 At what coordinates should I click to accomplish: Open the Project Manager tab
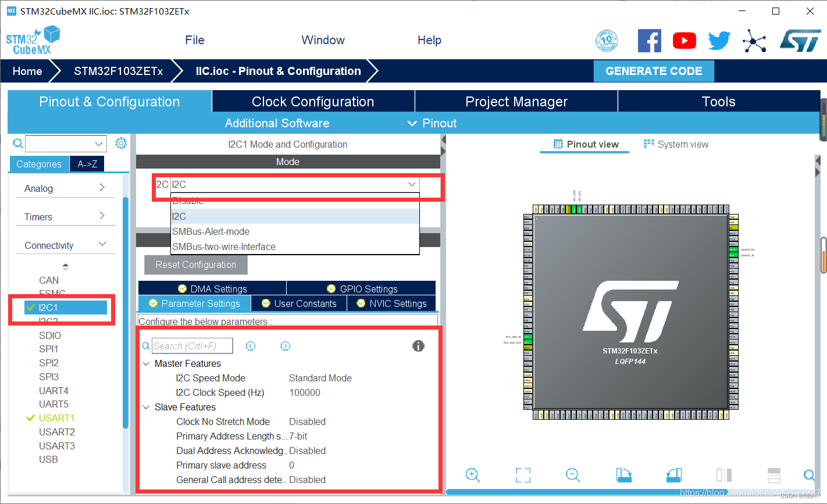516,101
